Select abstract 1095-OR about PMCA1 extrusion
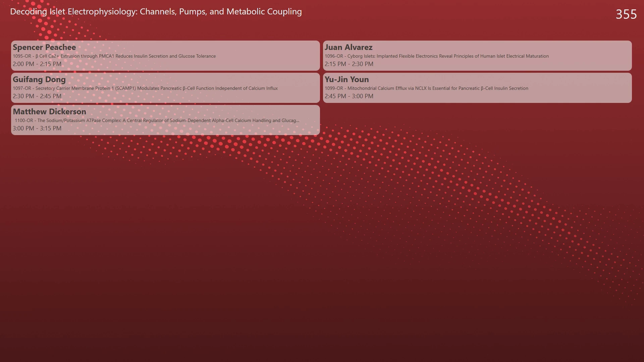The image size is (644, 362). (114, 56)
